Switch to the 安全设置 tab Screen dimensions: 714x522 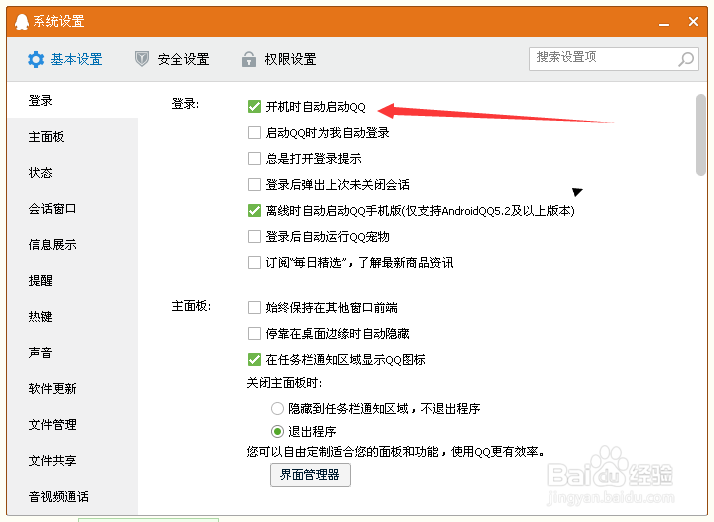pyautogui.click(x=172, y=59)
